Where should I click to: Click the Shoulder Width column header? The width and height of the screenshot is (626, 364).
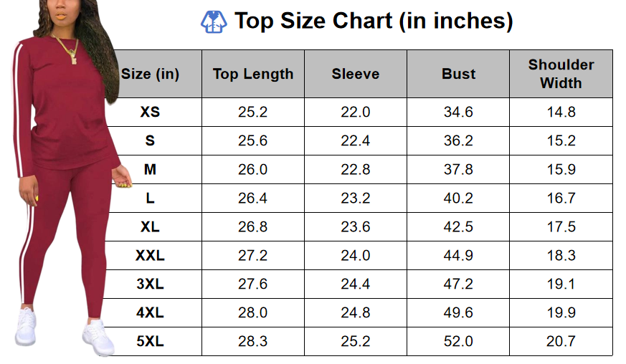pos(561,74)
